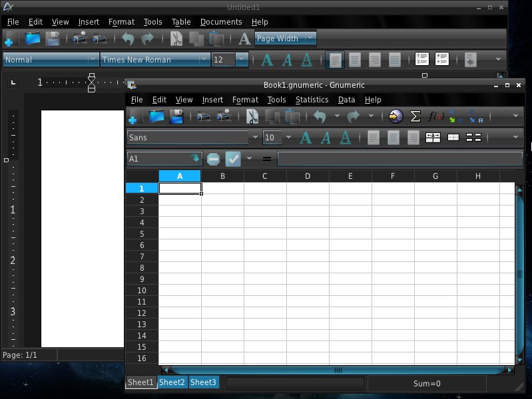
Task: Click Redo arrow in Gnumeric toolbar
Action: pyautogui.click(x=354, y=116)
